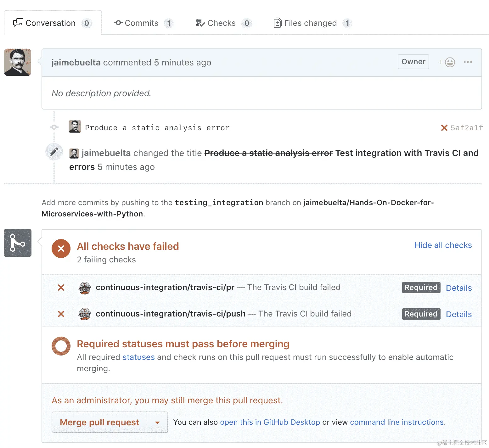Image resolution: width=489 pixels, height=448 pixels.
Task: Click the testing_integration branch name
Action: click(x=219, y=203)
